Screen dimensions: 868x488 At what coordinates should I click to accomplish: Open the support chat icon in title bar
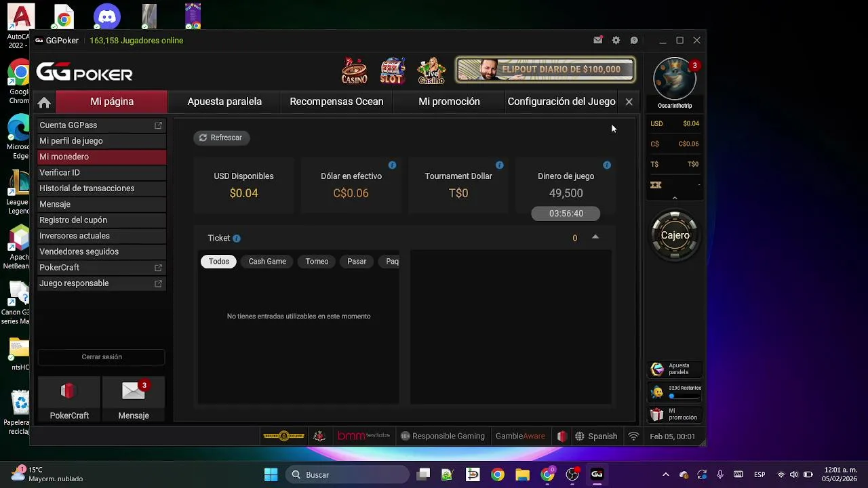[634, 41]
